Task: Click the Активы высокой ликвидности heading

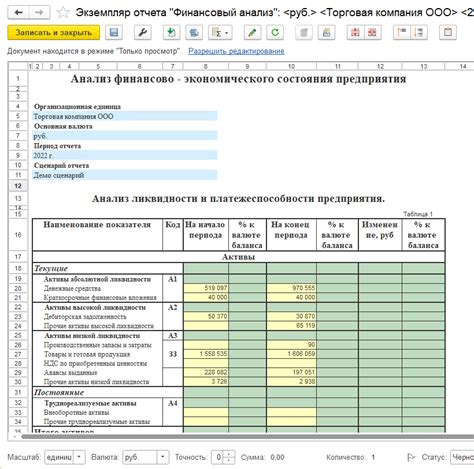Action: pyautogui.click(x=95, y=307)
